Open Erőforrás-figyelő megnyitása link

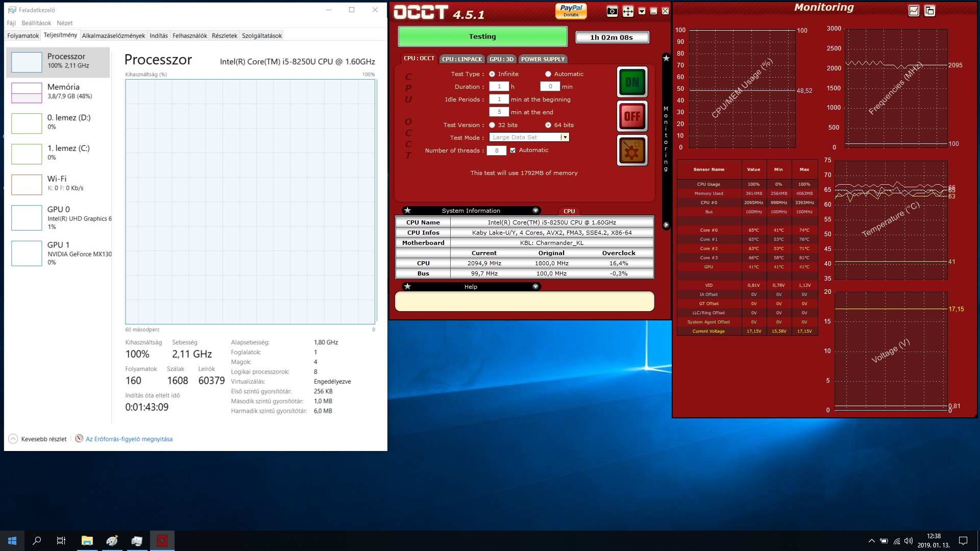129,439
